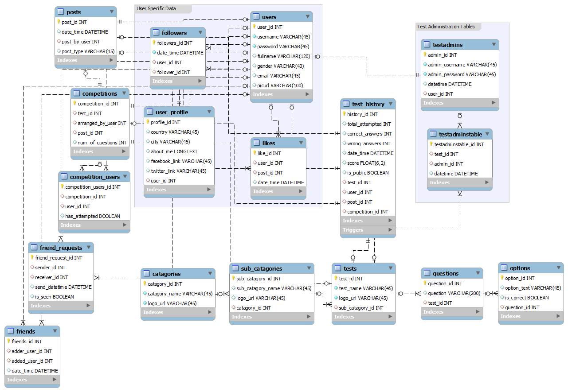This screenshot has height=392, width=568.
Task: Expand the Triggers section of test_history
Action: [x=390, y=230]
